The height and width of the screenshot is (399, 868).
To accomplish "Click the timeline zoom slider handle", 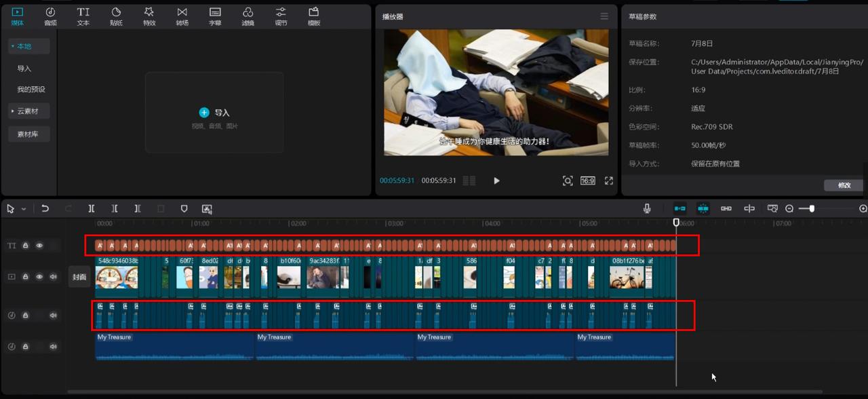I will pos(812,209).
